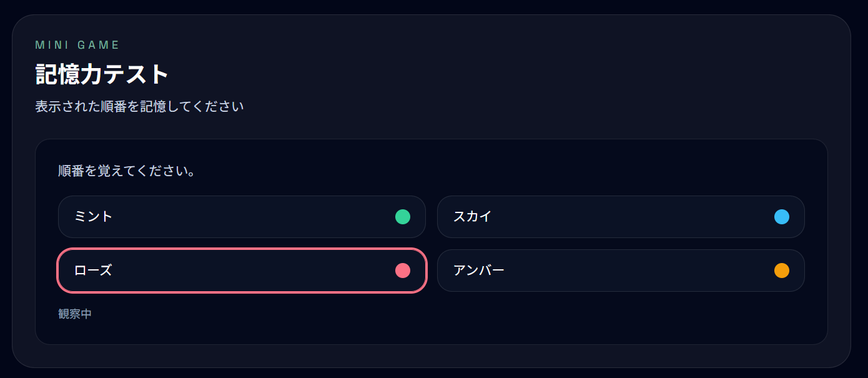The image size is (868, 378).
Task: Click the MINI GAME label
Action: (x=77, y=45)
